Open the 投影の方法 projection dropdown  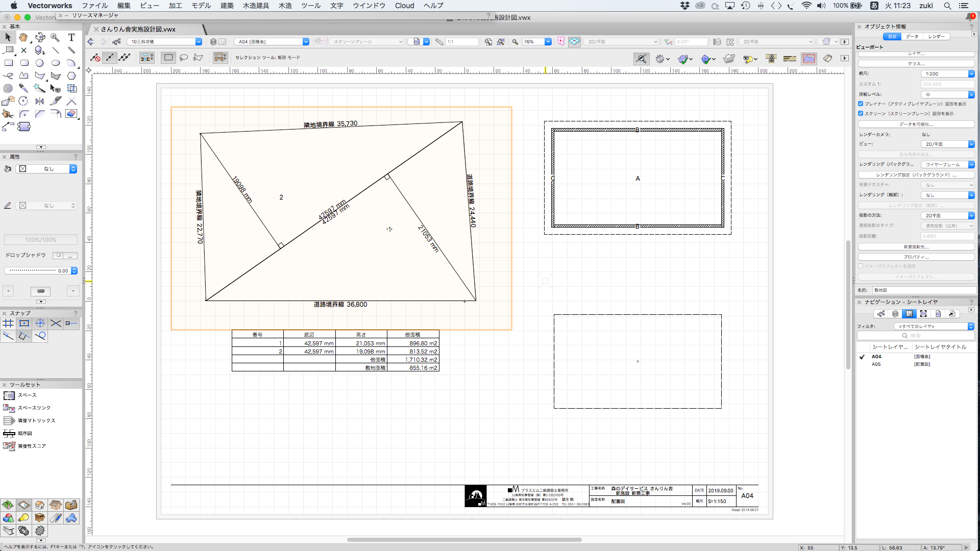pos(948,215)
